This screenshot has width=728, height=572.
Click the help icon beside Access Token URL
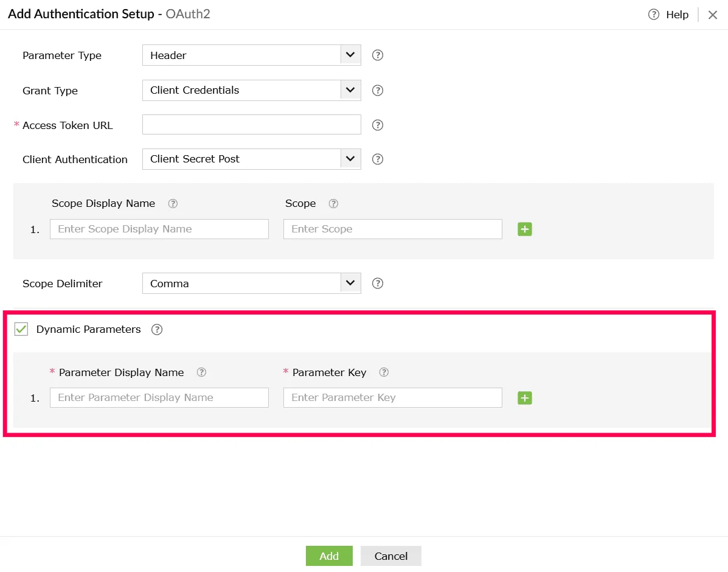coord(378,125)
